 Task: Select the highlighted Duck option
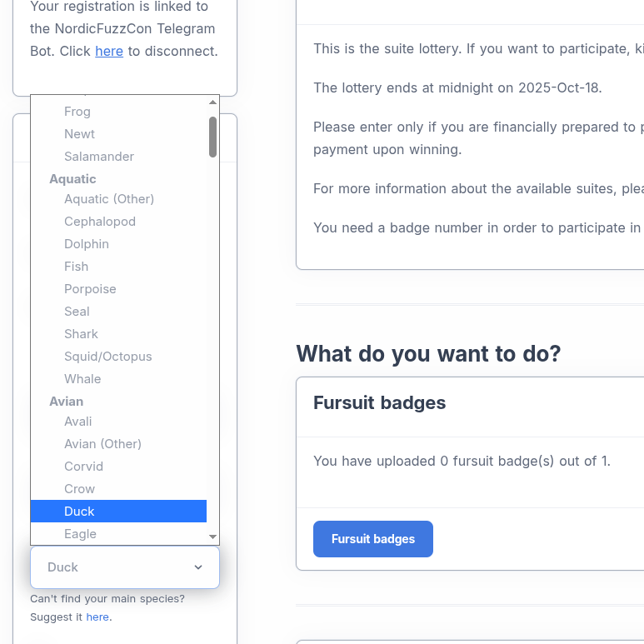80,512
